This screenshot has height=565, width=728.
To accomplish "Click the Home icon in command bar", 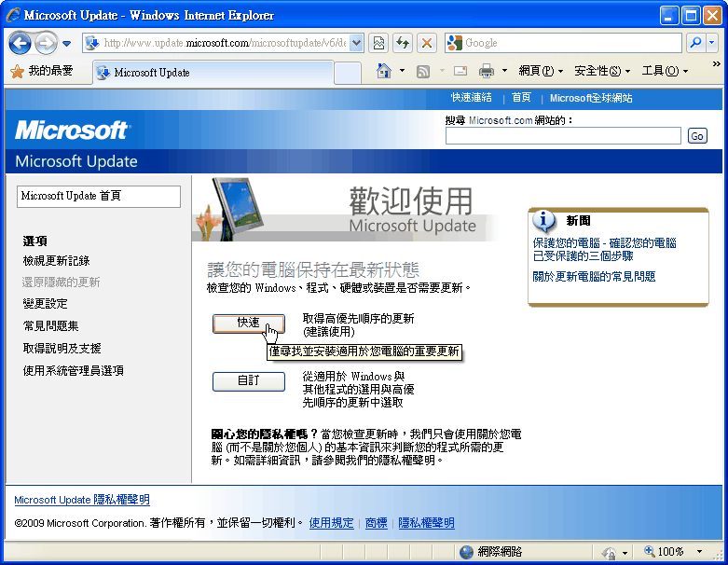I will click(x=384, y=71).
